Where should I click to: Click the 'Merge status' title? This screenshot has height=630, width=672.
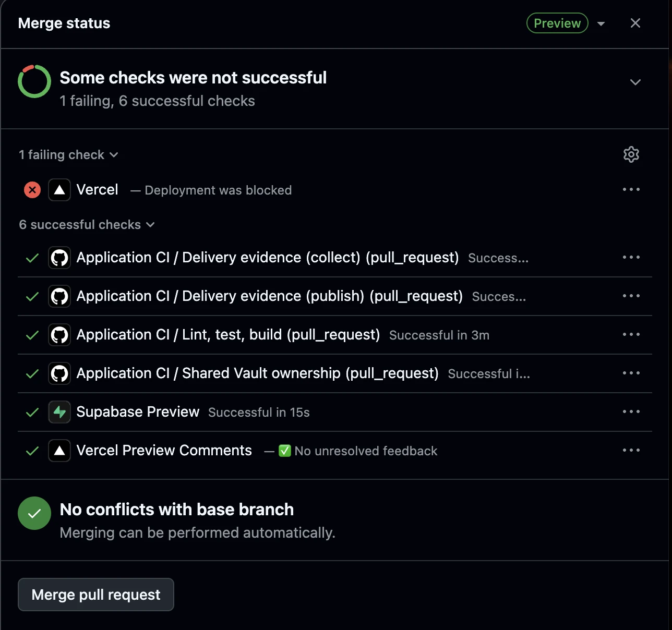(x=64, y=23)
